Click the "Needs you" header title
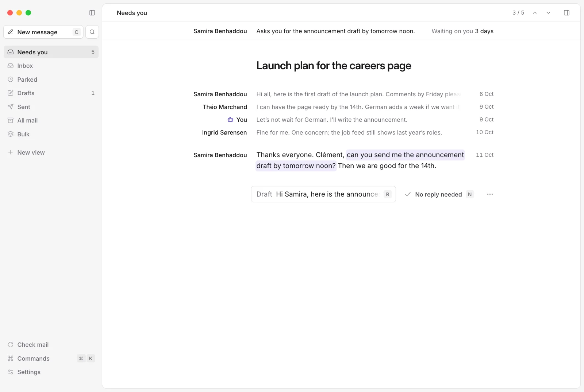 [132, 13]
